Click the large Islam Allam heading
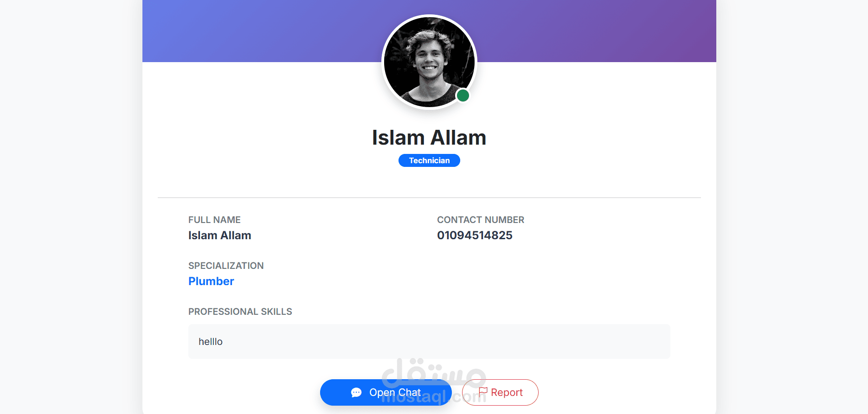 (x=429, y=138)
